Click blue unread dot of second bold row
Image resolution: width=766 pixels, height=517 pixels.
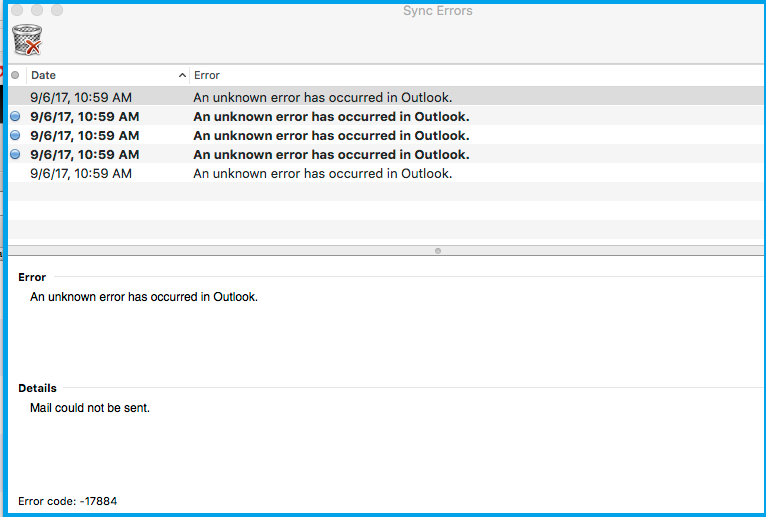click(x=15, y=135)
